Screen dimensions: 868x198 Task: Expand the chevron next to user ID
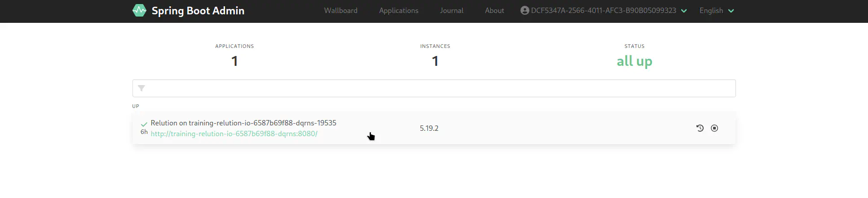click(x=684, y=11)
